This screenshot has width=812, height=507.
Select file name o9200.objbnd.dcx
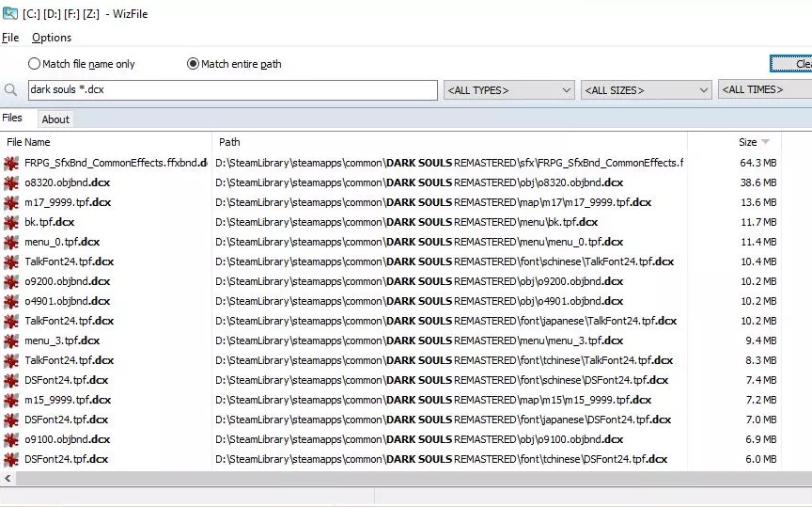point(68,281)
